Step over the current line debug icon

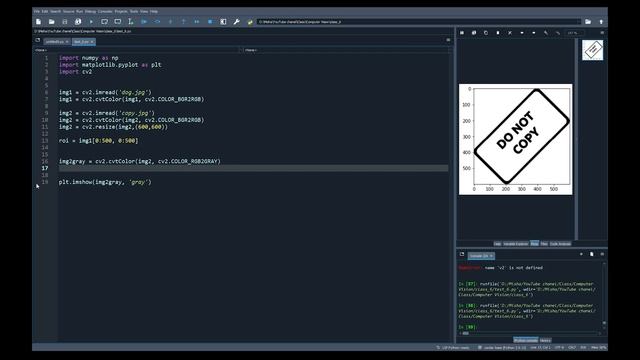click(x=157, y=22)
